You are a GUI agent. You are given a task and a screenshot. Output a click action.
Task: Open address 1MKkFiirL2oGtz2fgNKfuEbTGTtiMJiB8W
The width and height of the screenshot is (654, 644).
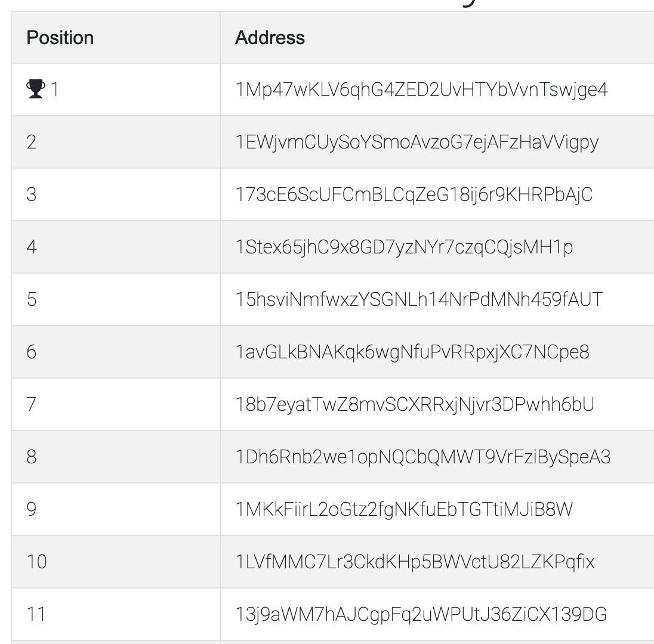pos(404,510)
